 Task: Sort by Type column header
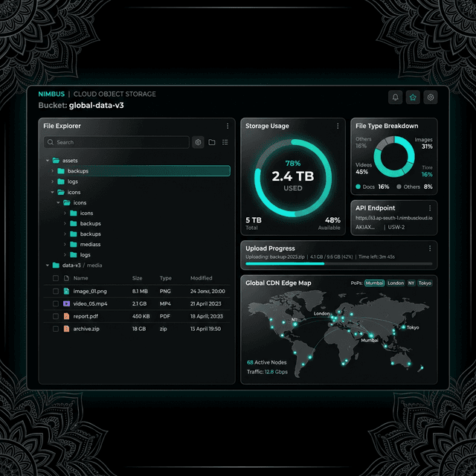coord(165,278)
